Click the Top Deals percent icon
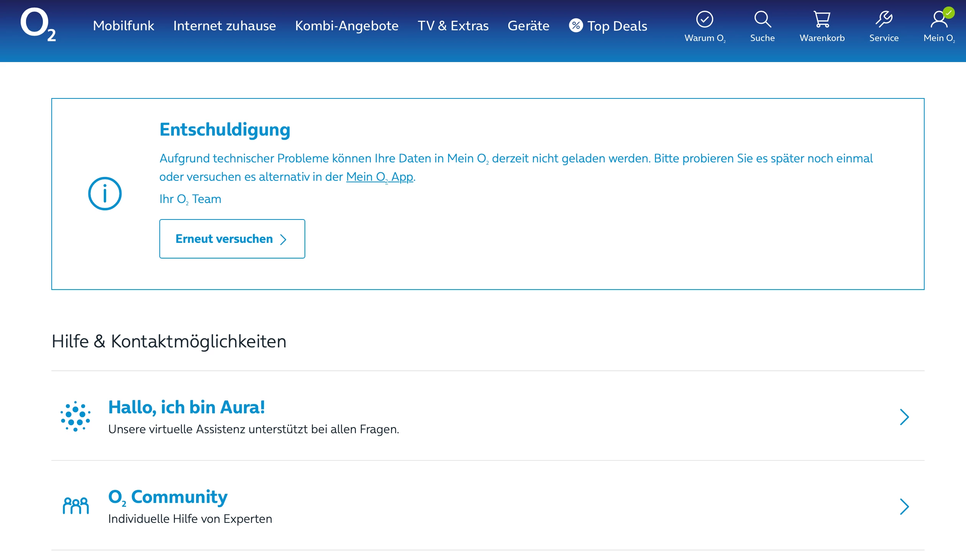The image size is (966, 560). (576, 26)
